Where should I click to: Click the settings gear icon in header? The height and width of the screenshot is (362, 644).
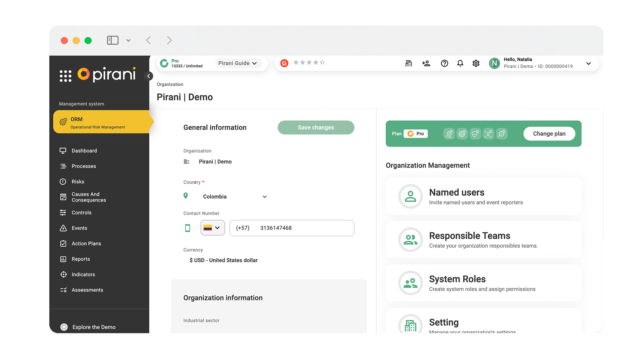pos(476,63)
